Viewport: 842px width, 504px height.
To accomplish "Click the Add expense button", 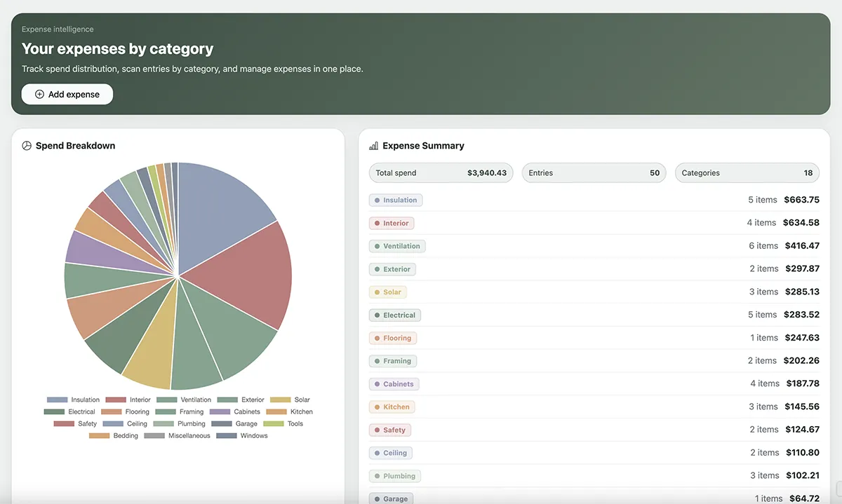I will tap(67, 94).
